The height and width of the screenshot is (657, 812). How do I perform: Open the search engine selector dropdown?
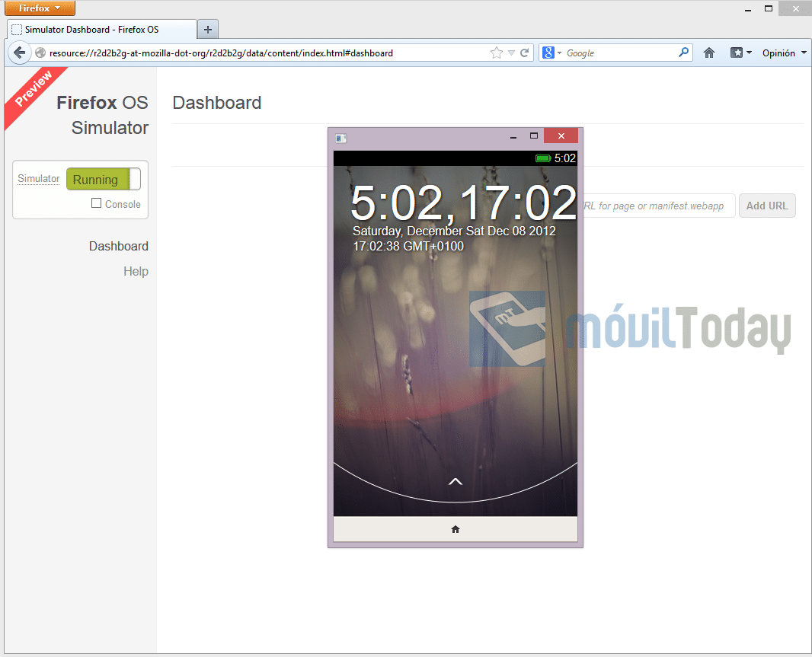[551, 53]
